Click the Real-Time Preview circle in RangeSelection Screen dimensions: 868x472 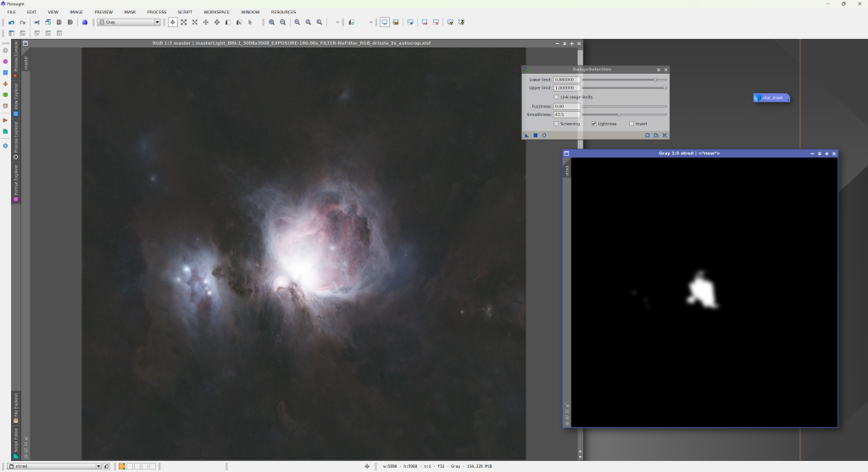543,135
